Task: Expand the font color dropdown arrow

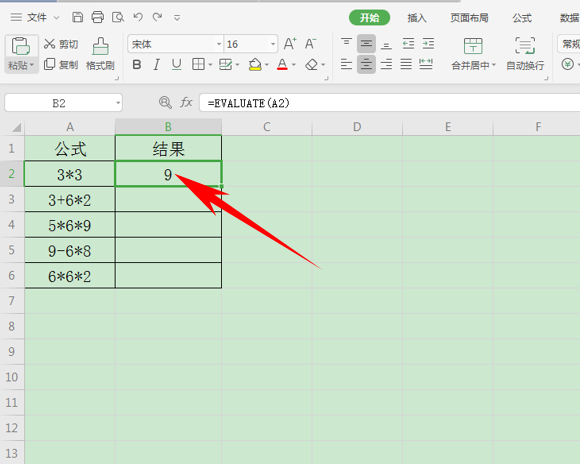Action: point(294,65)
